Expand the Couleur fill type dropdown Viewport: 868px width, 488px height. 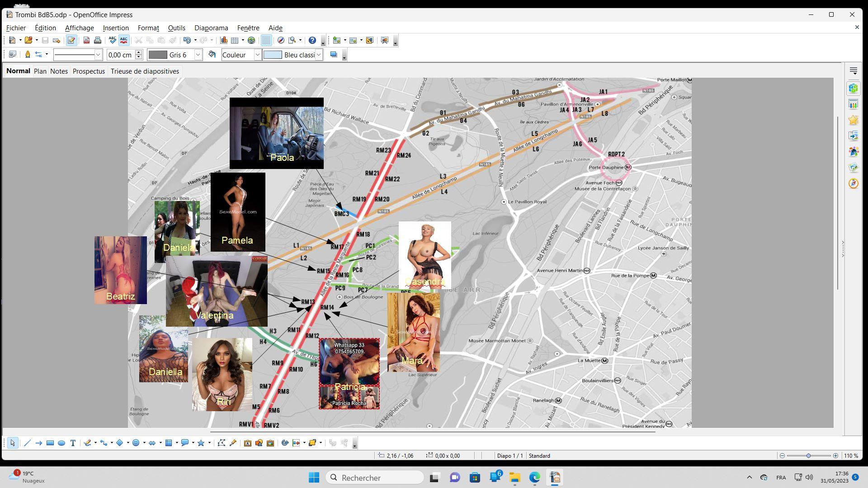257,55
